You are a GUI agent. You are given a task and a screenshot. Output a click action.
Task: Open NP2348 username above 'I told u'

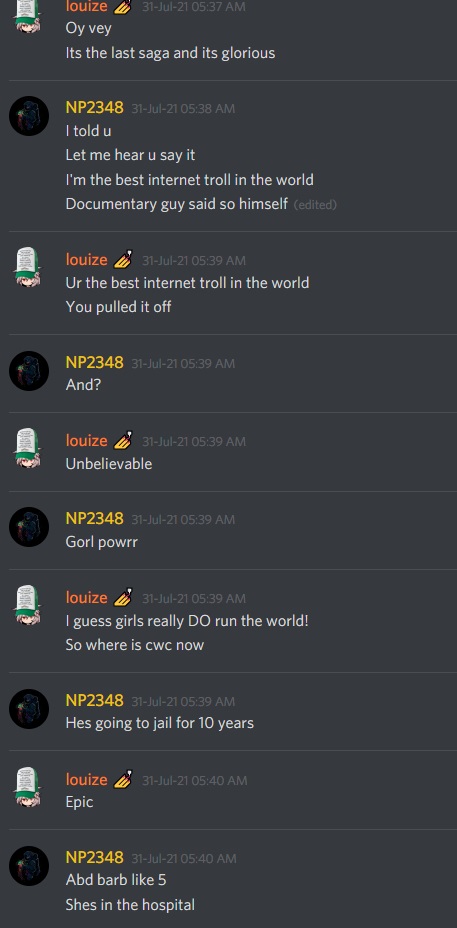[x=95, y=108]
